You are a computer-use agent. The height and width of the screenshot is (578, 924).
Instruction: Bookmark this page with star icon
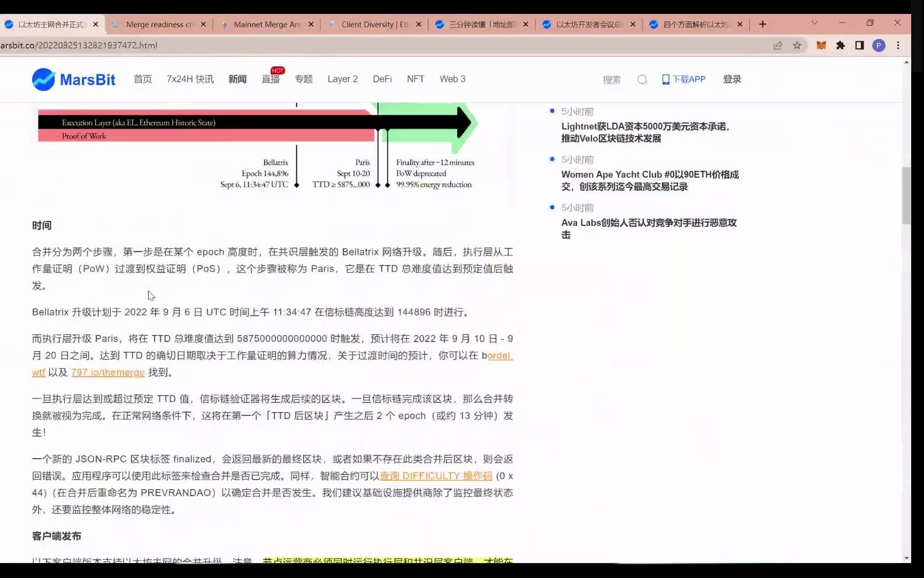(797, 45)
